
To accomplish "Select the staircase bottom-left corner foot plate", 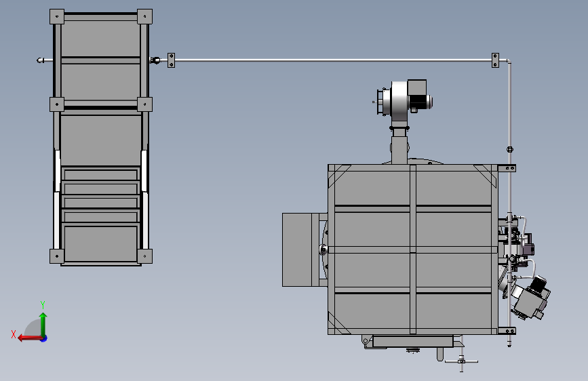I will 57,256.
